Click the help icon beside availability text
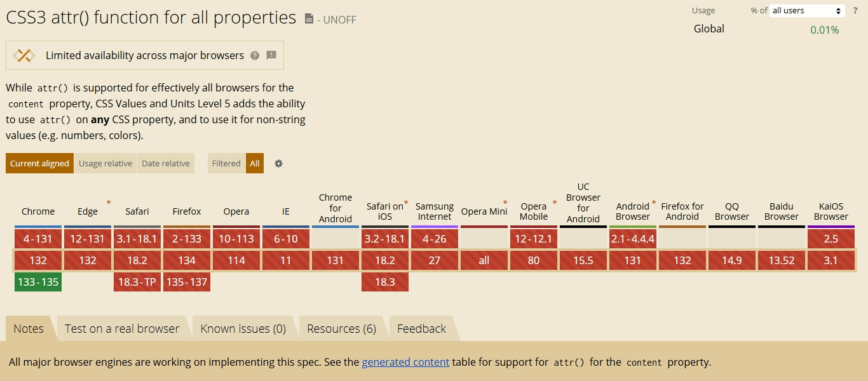 coord(255,56)
